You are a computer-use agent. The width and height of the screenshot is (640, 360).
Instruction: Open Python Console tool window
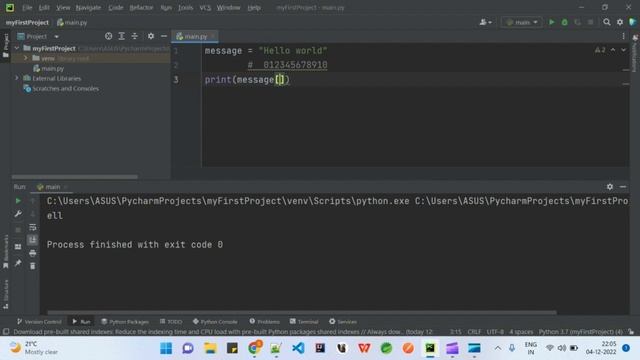(215, 322)
